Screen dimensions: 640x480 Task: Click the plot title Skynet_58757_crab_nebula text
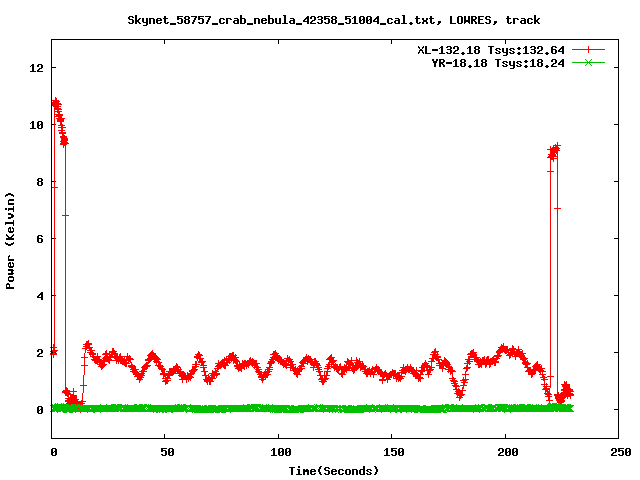point(333,20)
